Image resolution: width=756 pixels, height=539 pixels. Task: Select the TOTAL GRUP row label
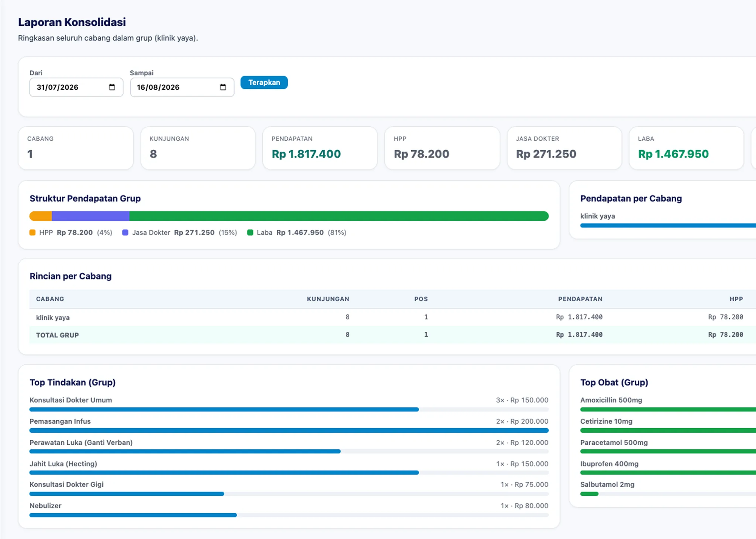click(57, 335)
